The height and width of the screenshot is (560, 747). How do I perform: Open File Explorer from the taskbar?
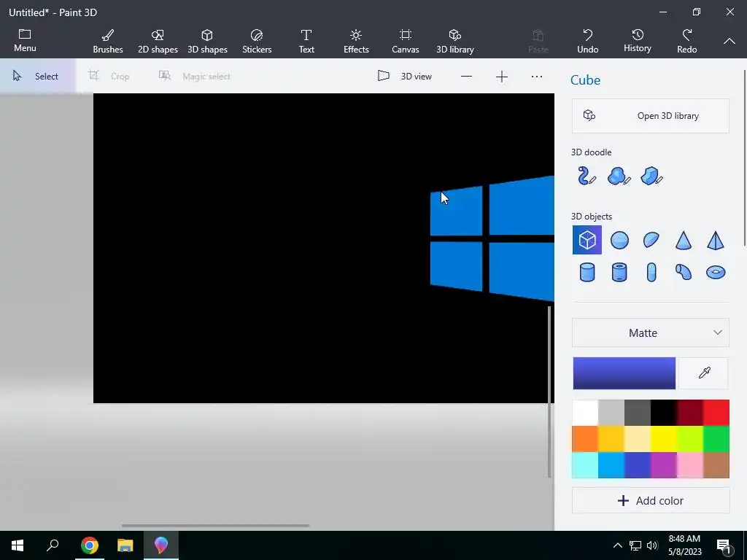click(x=125, y=545)
